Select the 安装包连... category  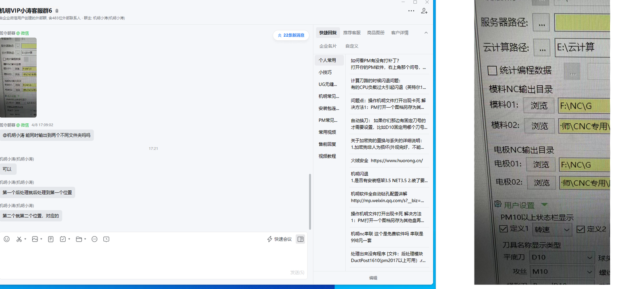coord(329,108)
